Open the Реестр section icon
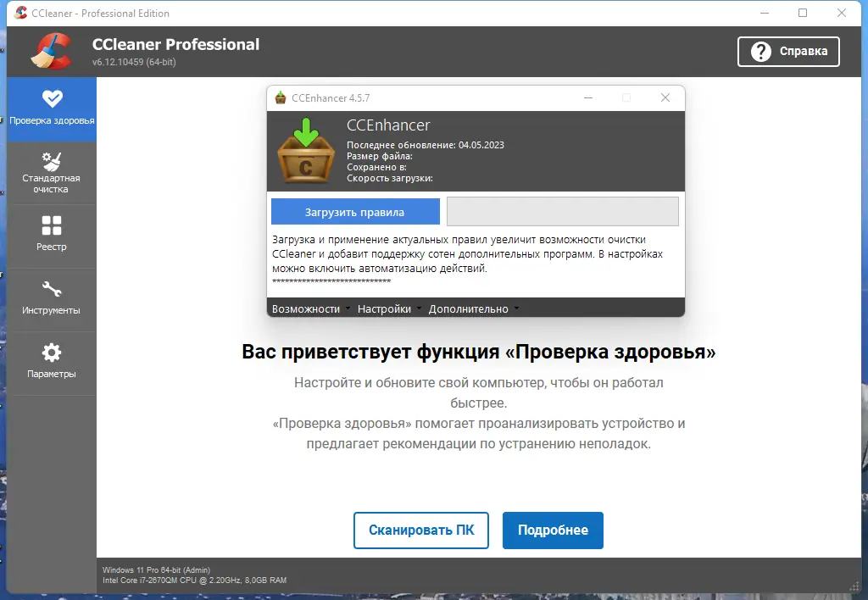Image resolution: width=868 pixels, height=600 pixels. (x=52, y=223)
